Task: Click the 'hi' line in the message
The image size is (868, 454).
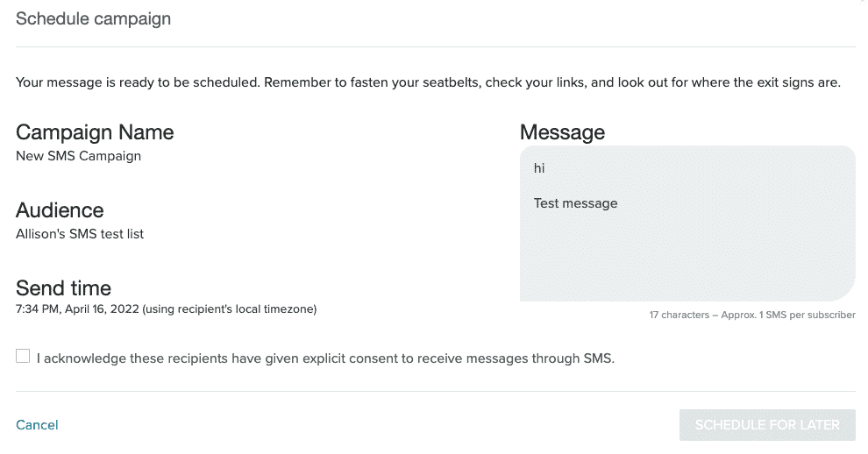Action: coord(539,168)
